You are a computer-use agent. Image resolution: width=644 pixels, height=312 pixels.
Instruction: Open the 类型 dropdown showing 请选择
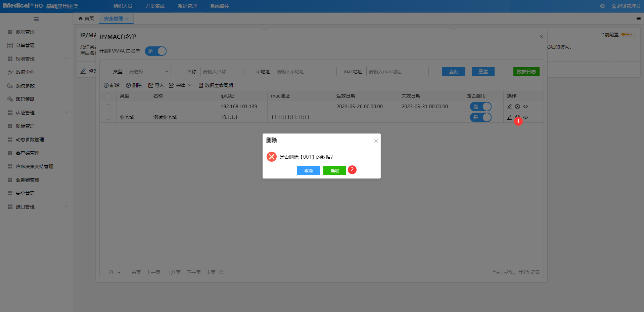(x=148, y=71)
